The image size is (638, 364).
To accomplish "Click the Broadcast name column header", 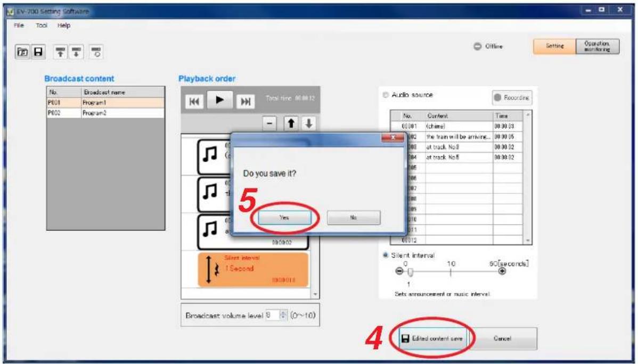I will 124,92.
